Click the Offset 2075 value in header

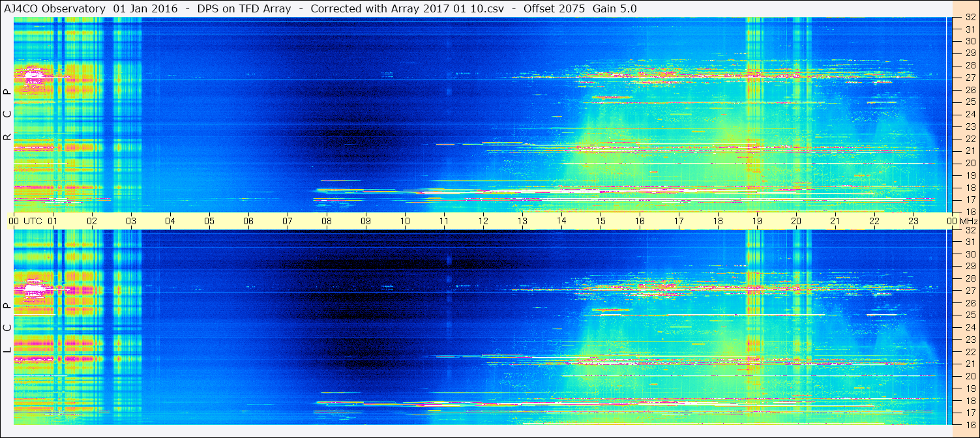(x=554, y=8)
